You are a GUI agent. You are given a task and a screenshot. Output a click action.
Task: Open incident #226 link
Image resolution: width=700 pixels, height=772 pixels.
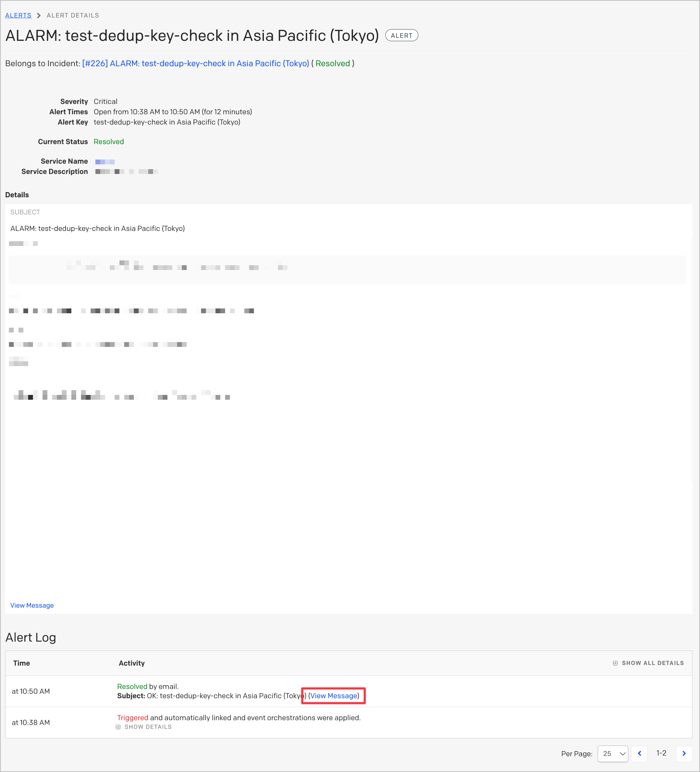(195, 63)
